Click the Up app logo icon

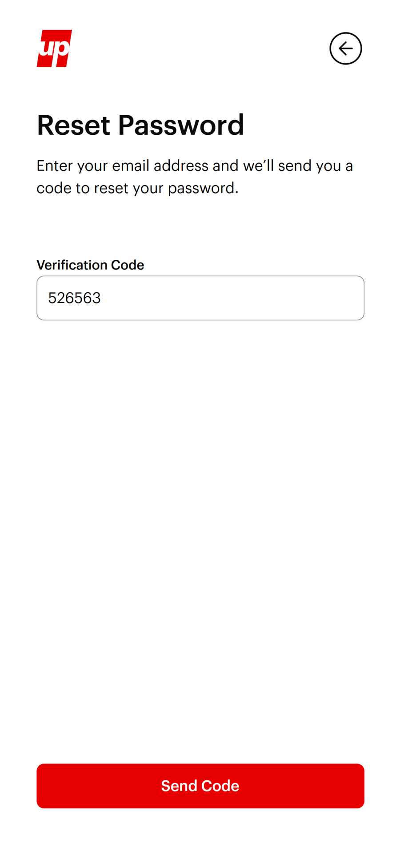click(x=54, y=48)
